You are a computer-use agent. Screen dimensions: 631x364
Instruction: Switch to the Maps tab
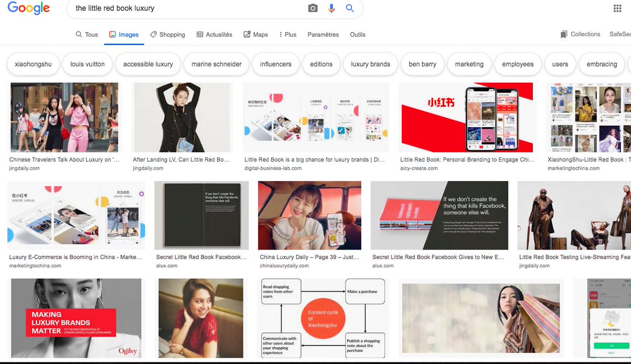point(256,35)
